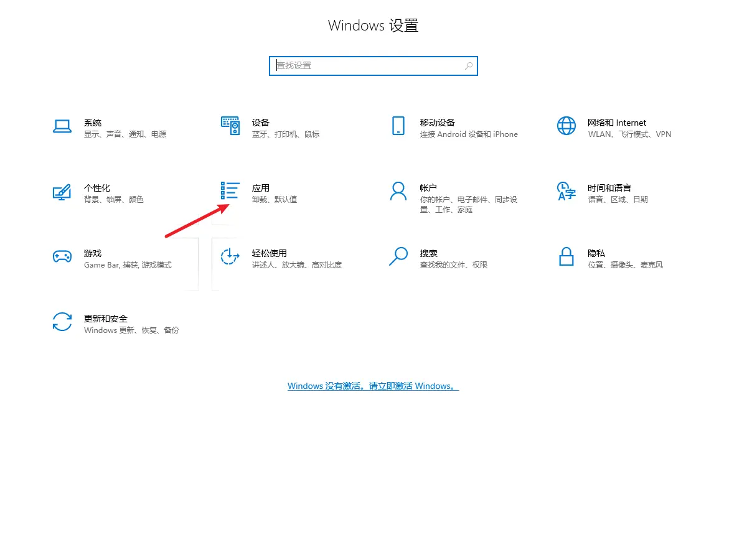The width and height of the screenshot is (747, 560).
Task: Open the 隐私 padlock icon
Action: click(566, 256)
